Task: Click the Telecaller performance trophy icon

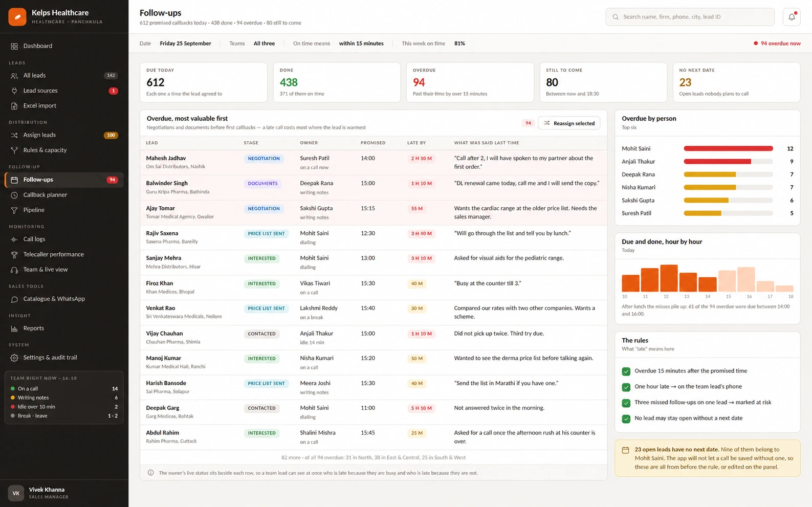Action: 14,254
